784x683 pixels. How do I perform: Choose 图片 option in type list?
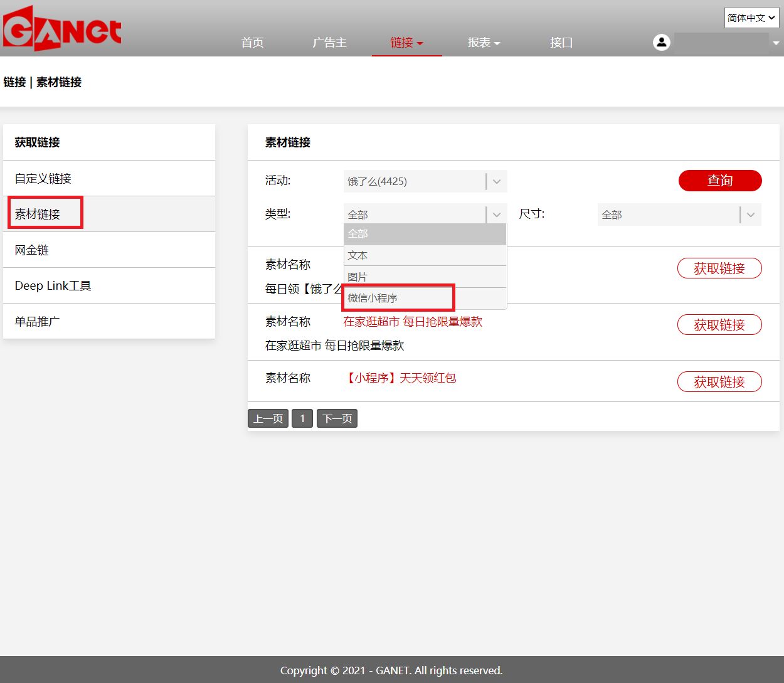[x=425, y=277]
